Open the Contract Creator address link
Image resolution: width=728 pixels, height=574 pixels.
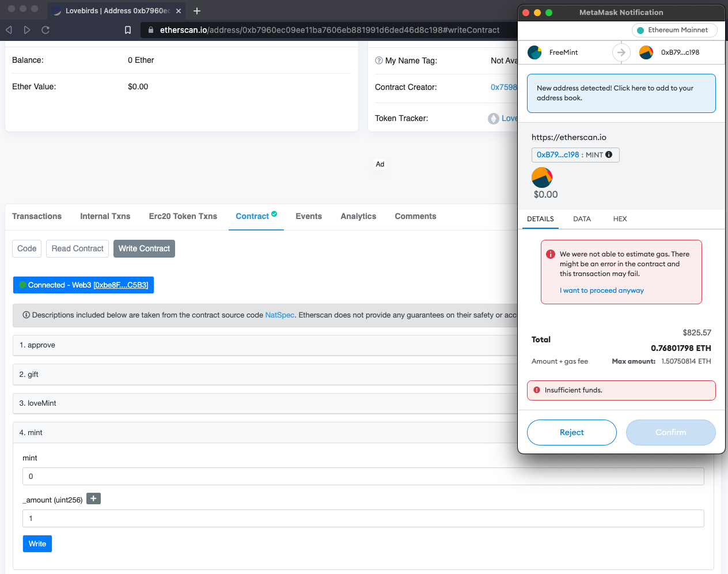[x=504, y=87]
